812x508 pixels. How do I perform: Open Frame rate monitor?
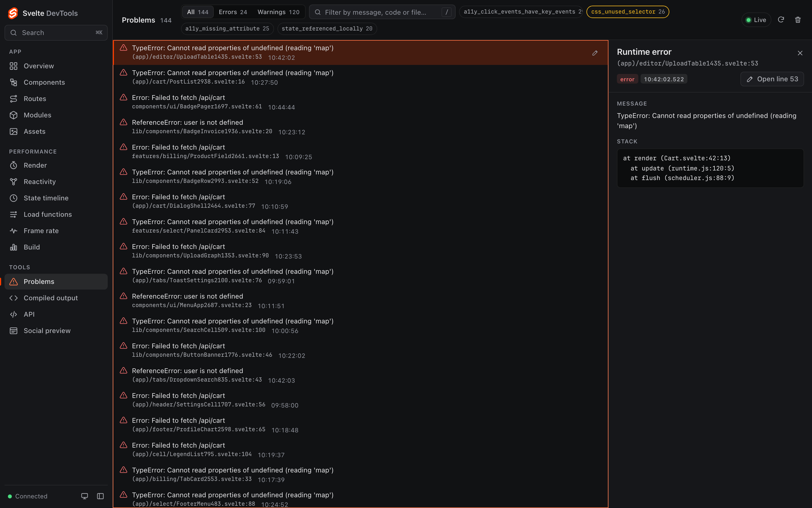[56, 231]
